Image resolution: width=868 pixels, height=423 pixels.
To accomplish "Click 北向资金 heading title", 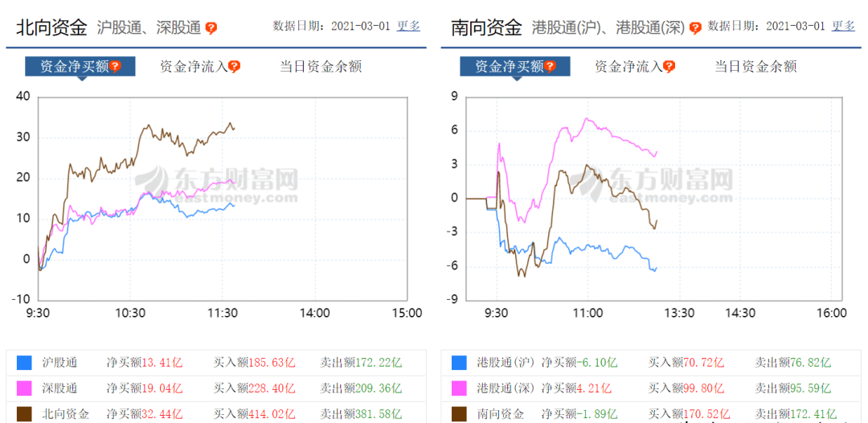I will coord(51,27).
